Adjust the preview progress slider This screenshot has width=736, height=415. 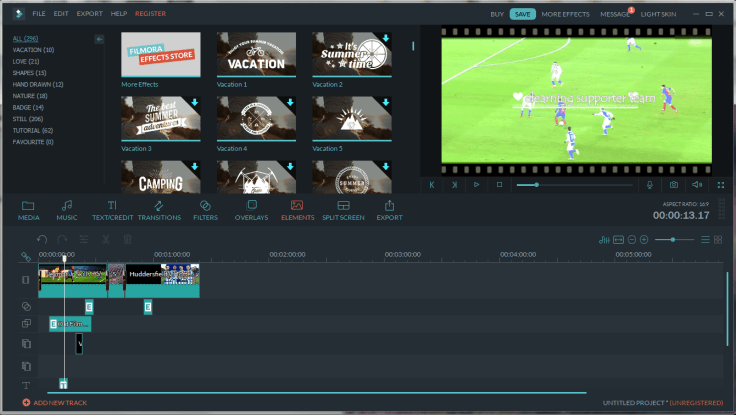click(575, 185)
